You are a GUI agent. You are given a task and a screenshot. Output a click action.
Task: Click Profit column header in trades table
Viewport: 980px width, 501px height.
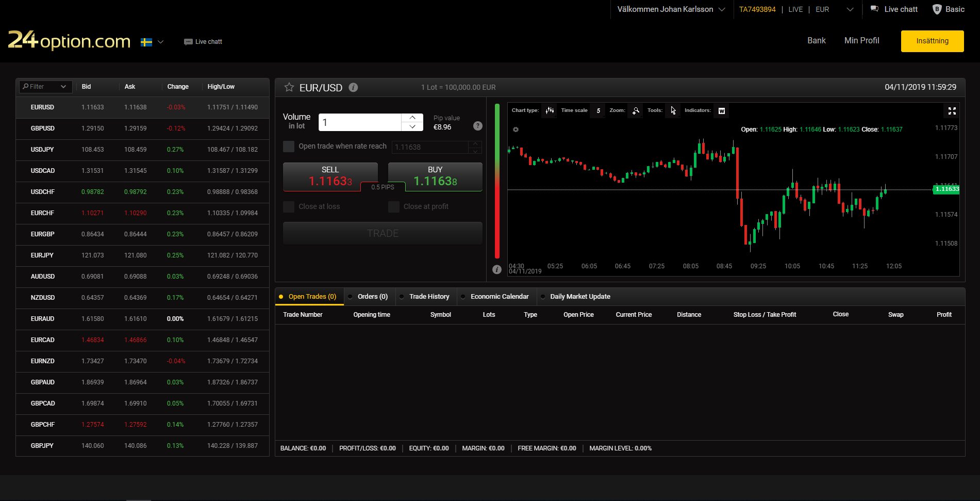pos(944,315)
